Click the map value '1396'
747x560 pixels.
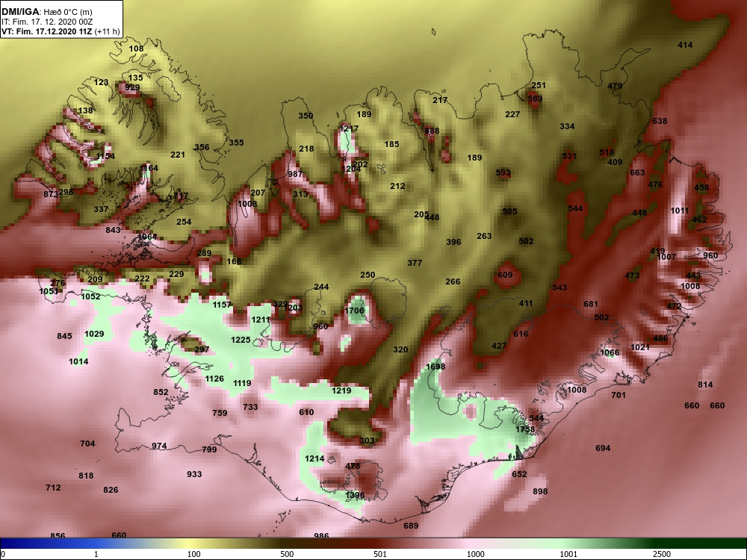coord(355,495)
